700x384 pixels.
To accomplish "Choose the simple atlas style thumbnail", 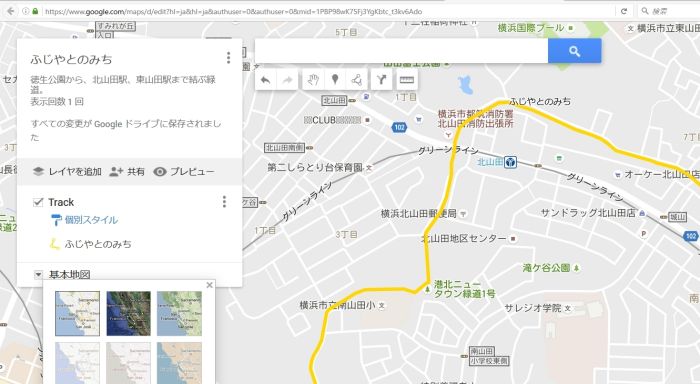I will click(x=179, y=363).
